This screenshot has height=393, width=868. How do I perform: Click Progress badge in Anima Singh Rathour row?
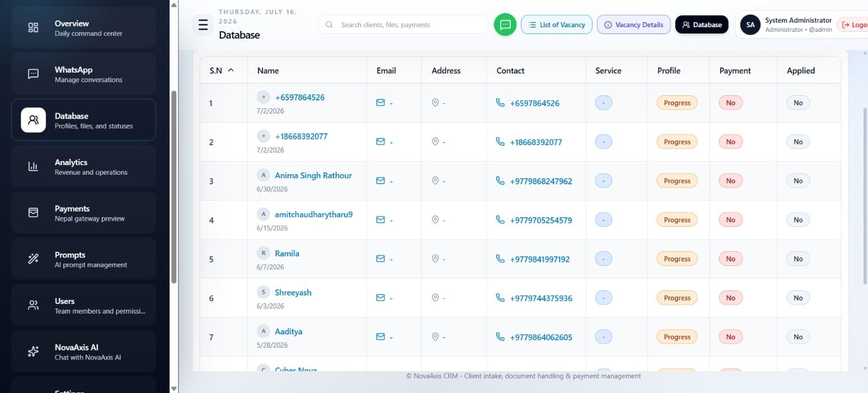pyautogui.click(x=677, y=181)
